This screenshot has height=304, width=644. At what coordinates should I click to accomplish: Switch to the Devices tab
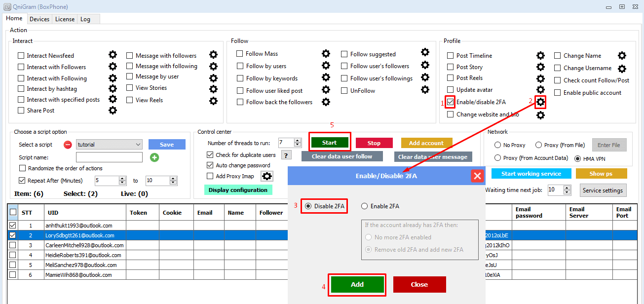point(39,19)
